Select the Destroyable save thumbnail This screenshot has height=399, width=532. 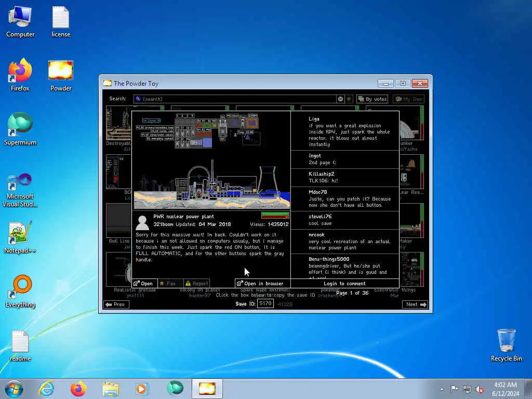point(118,123)
